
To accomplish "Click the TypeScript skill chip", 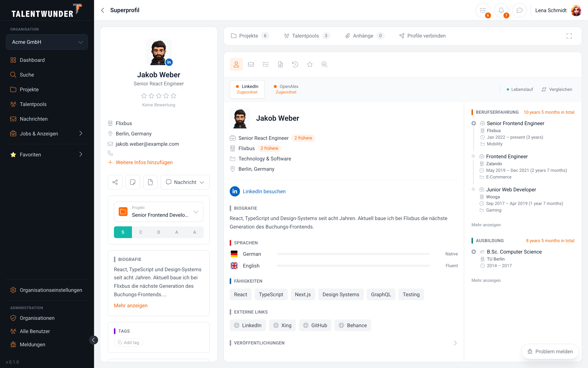I will coord(271,295).
